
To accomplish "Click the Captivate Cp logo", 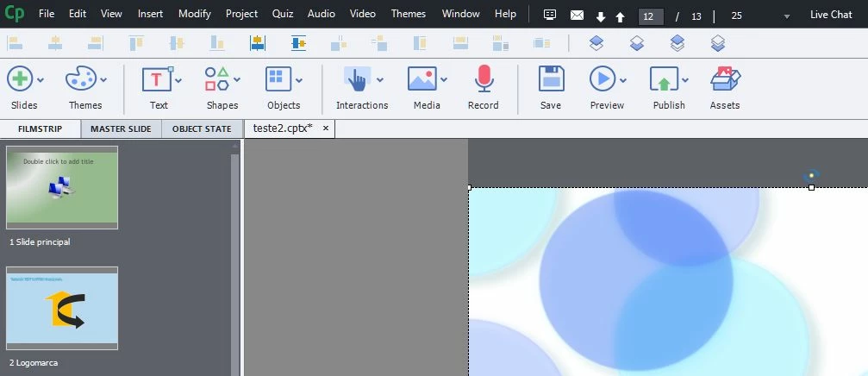I will [15, 14].
